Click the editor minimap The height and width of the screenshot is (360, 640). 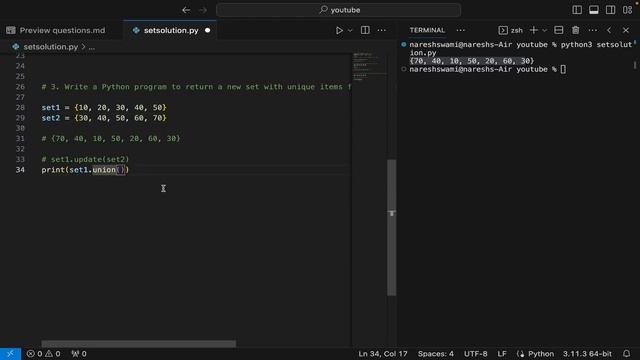tap(369, 67)
